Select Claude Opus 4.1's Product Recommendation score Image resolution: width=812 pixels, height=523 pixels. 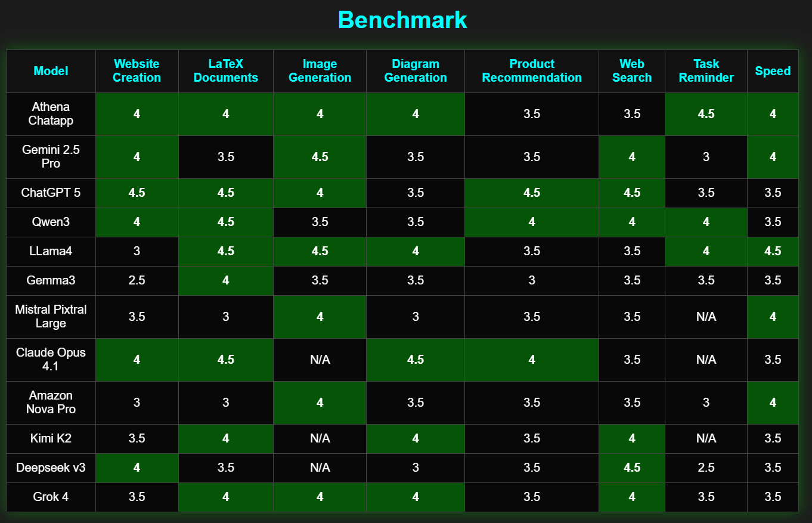[x=532, y=360]
